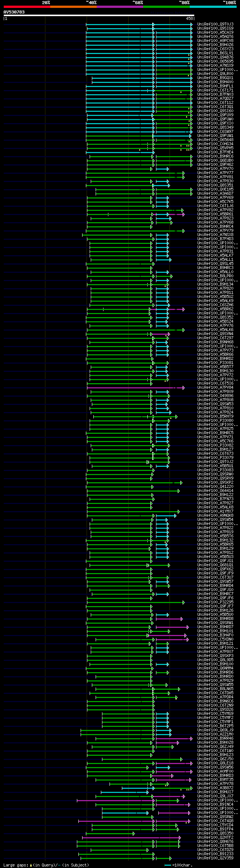Select the UniRef100_Q5VPH5 entry
The width and height of the screenshot is (240, 868).
click(x=215, y=148)
